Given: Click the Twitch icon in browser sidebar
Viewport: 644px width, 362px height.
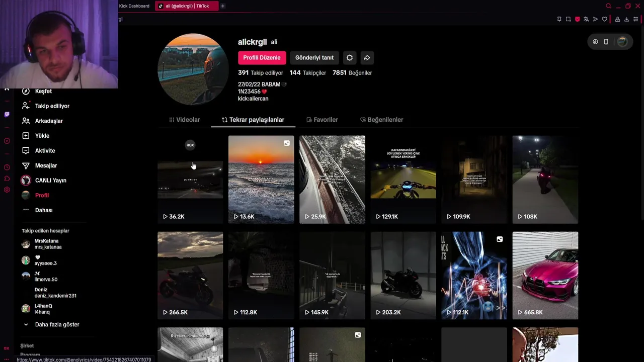Looking at the screenshot, I should coord(7,115).
